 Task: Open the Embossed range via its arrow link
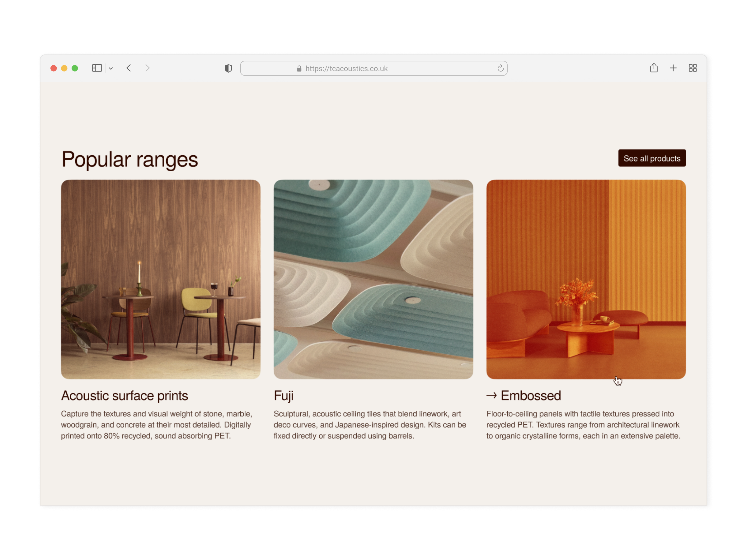tap(492, 395)
